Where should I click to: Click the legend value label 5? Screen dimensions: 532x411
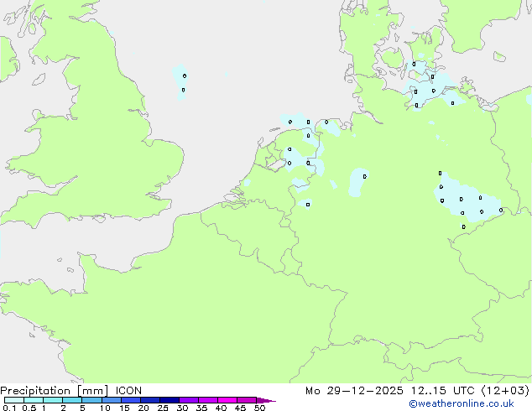[82, 408]
